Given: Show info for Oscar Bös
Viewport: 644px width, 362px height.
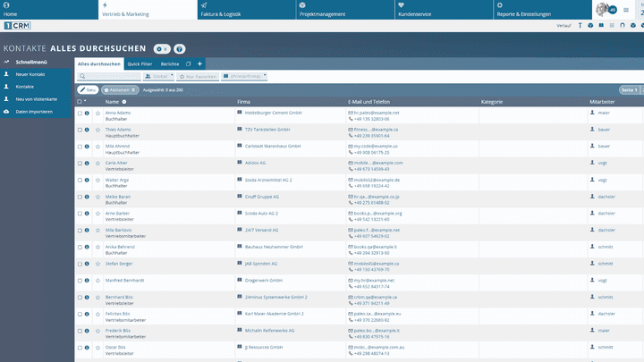Looking at the screenshot, I should point(87,347).
